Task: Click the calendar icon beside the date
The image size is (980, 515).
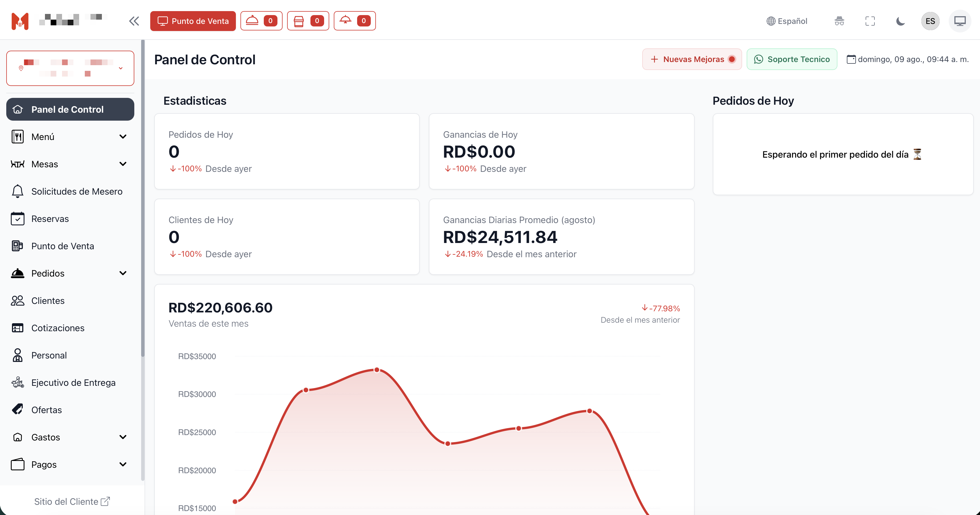Action: click(x=851, y=59)
